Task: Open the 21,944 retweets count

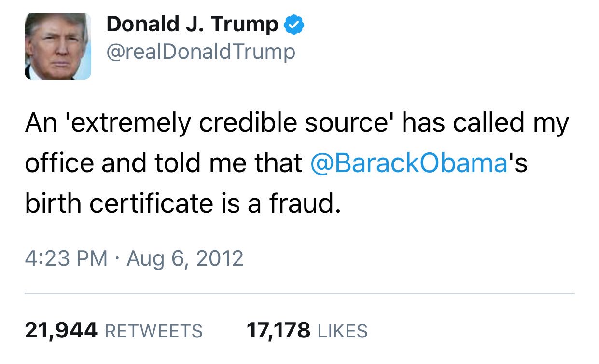Action: click(x=61, y=331)
